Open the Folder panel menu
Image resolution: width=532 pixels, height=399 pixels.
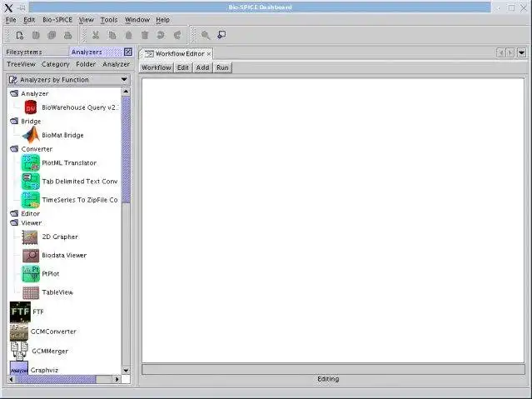click(86, 64)
